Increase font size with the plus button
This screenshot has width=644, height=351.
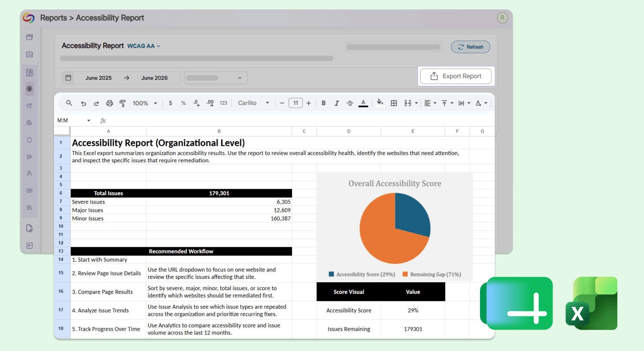point(308,103)
